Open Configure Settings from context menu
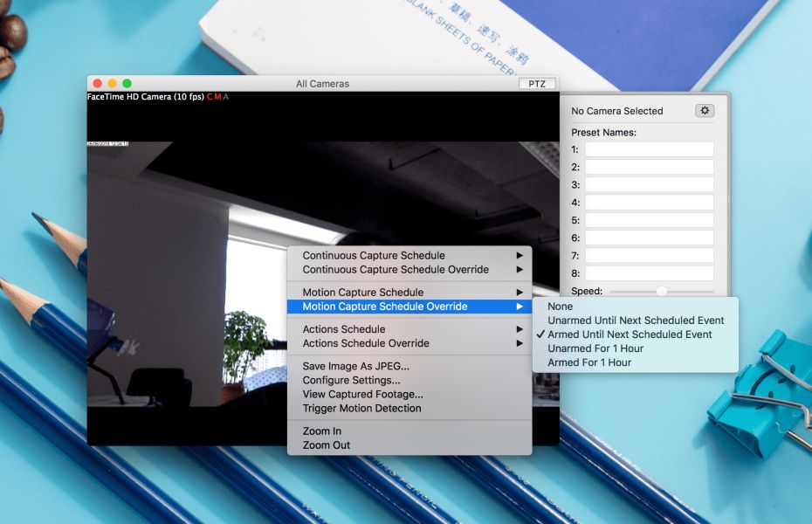The image size is (812, 524). tap(409, 380)
